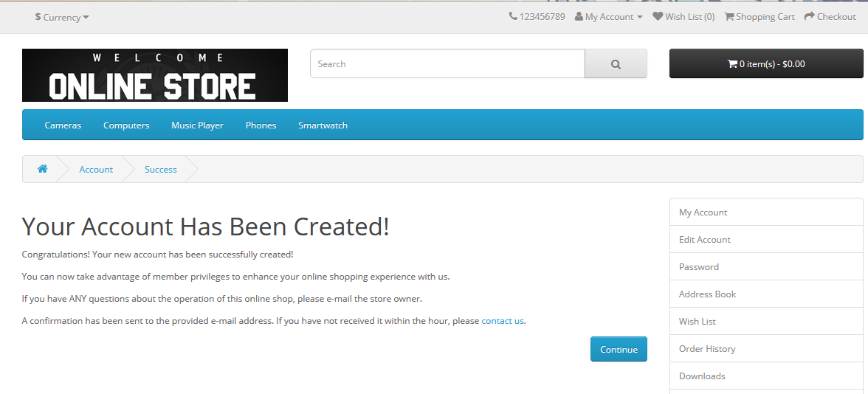Click the phone number 123456789

tap(542, 16)
